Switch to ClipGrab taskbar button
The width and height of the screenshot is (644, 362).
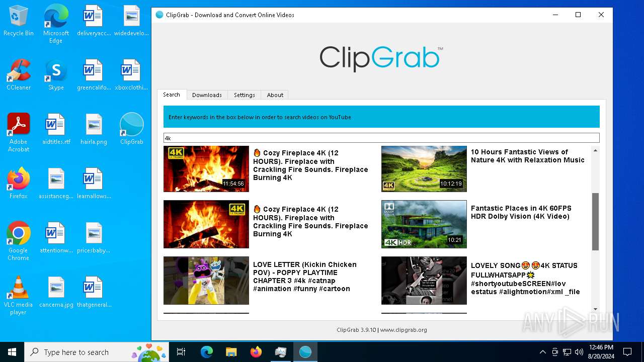pos(305,352)
